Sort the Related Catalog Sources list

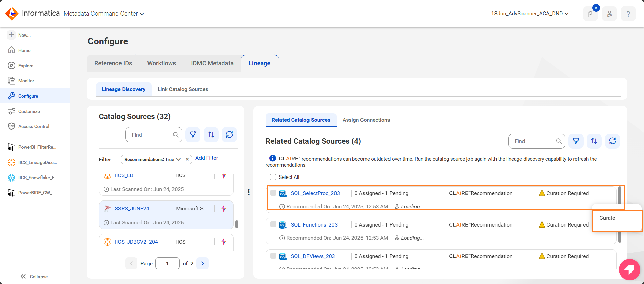594,141
